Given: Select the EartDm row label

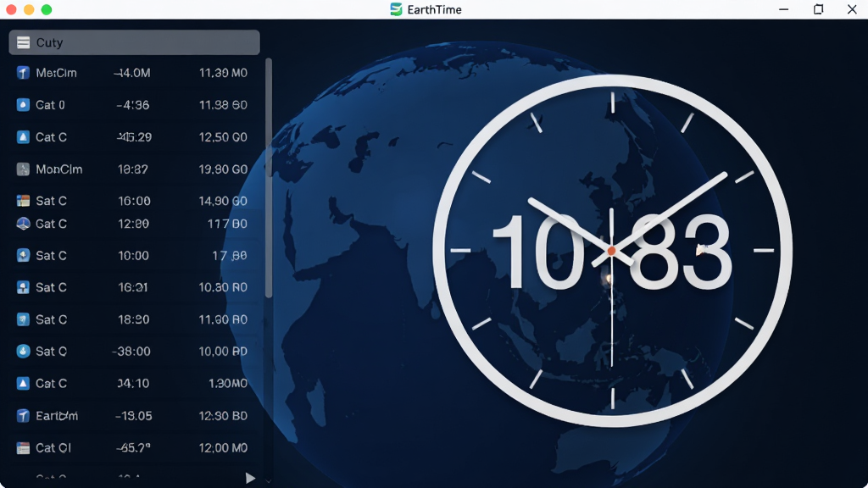Looking at the screenshot, I should pyautogui.click(x=57, y=416).
